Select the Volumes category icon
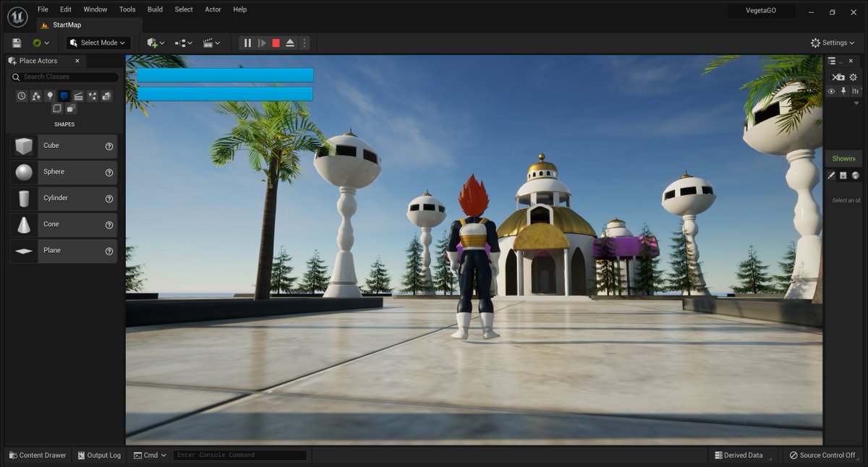Screen dimensions: 868x467 [57, 108]
